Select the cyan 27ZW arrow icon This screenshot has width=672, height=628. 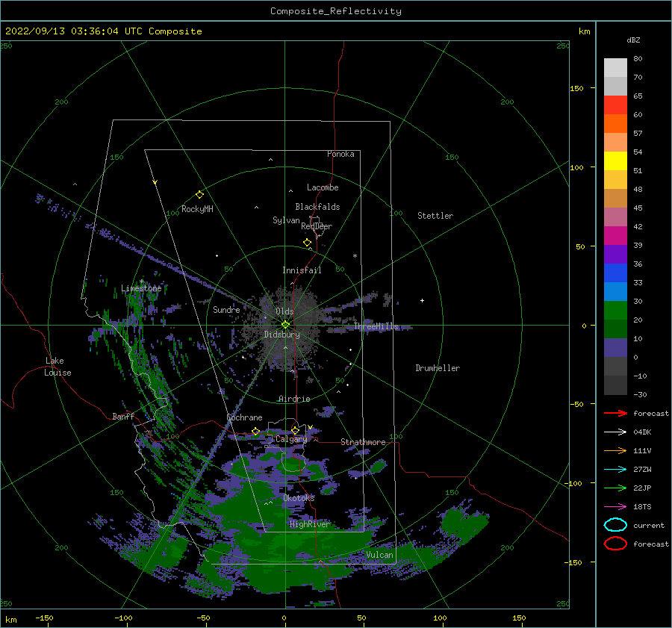point(615,470)
